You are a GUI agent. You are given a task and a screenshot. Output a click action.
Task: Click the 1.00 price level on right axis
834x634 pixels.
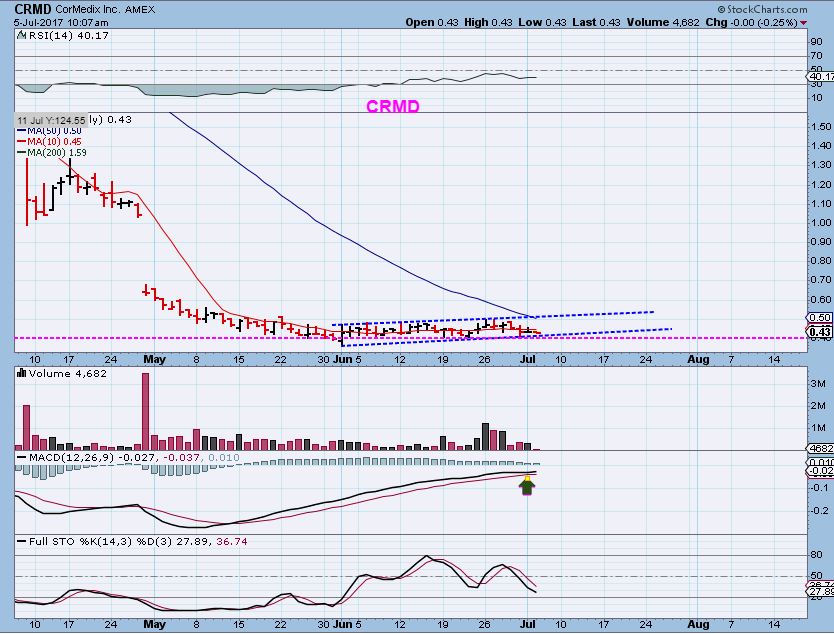coord(822,222)
